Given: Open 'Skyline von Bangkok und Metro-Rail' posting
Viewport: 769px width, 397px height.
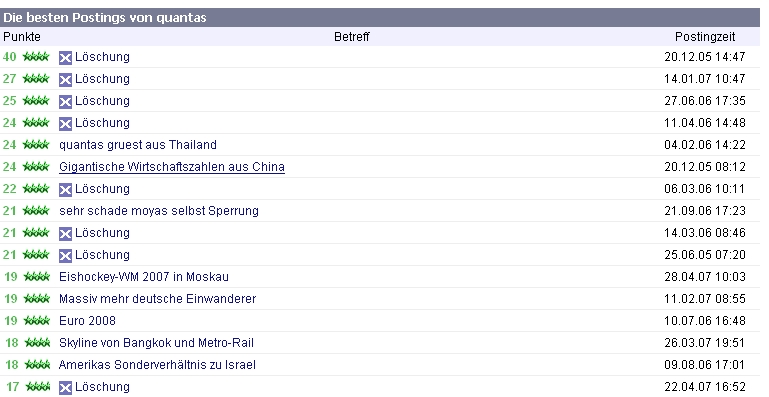Looking at the screenshot, I should (x=156, y=343).
